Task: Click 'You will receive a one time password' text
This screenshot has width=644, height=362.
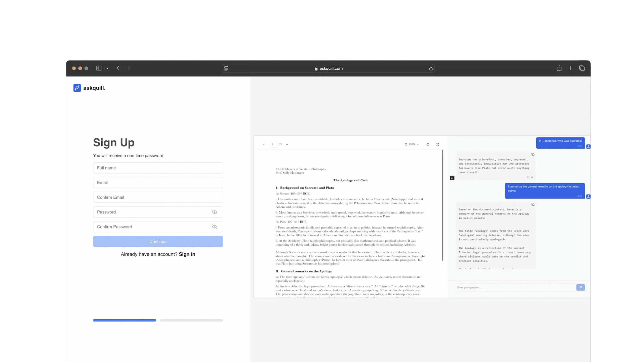Action: [x=128, y=156]
